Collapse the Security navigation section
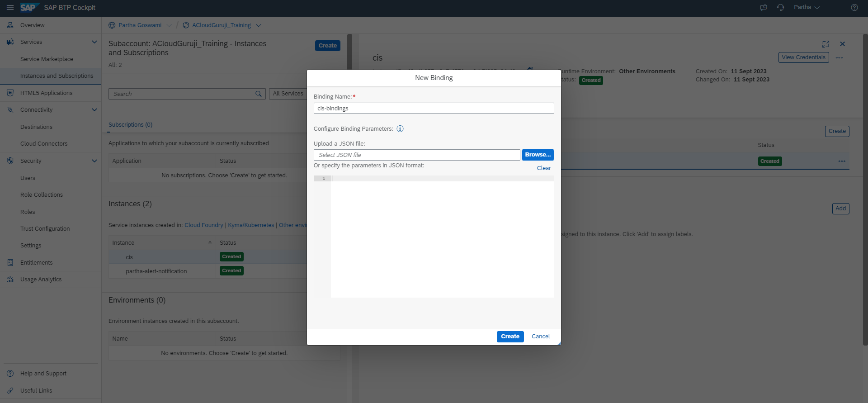 [x=94, y=161]
